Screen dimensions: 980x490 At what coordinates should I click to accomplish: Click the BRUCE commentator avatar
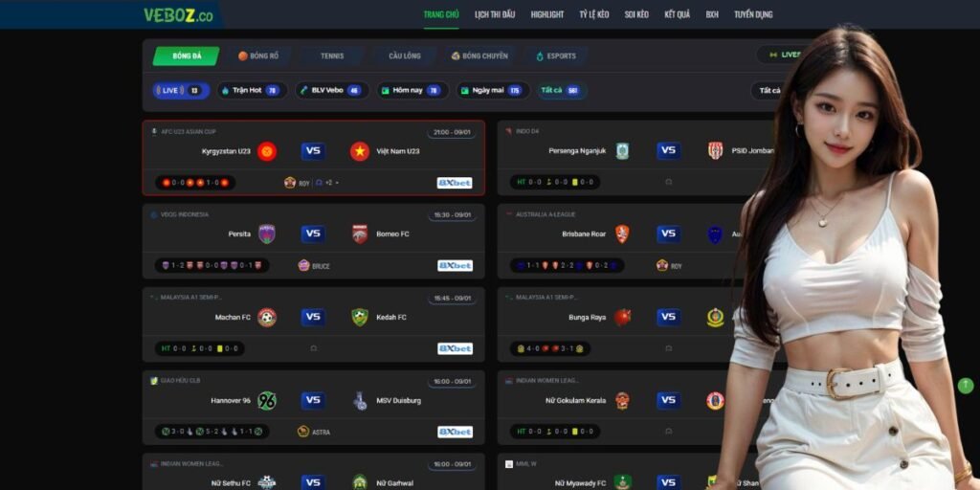303,266
